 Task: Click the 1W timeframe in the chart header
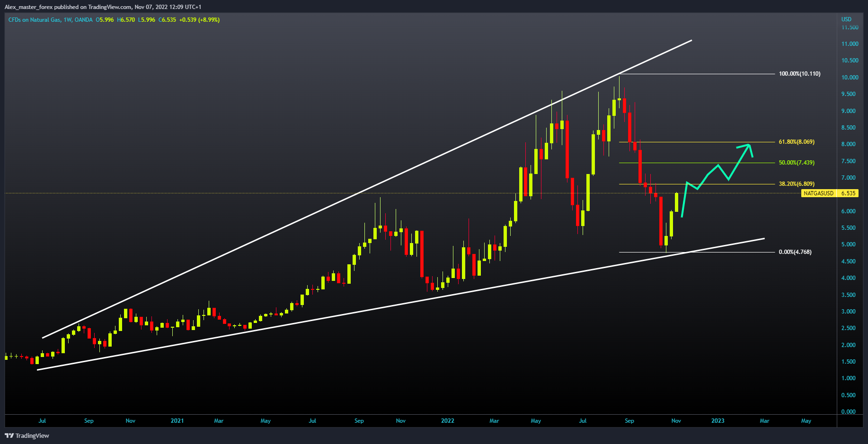point(67,20)
